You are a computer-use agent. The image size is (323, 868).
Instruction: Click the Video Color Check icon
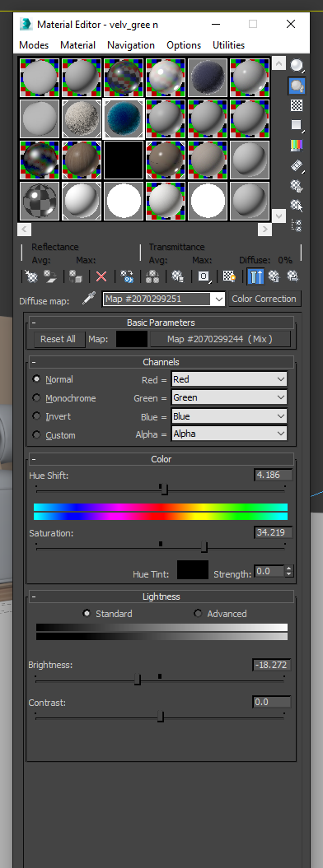tap(297, 145)
